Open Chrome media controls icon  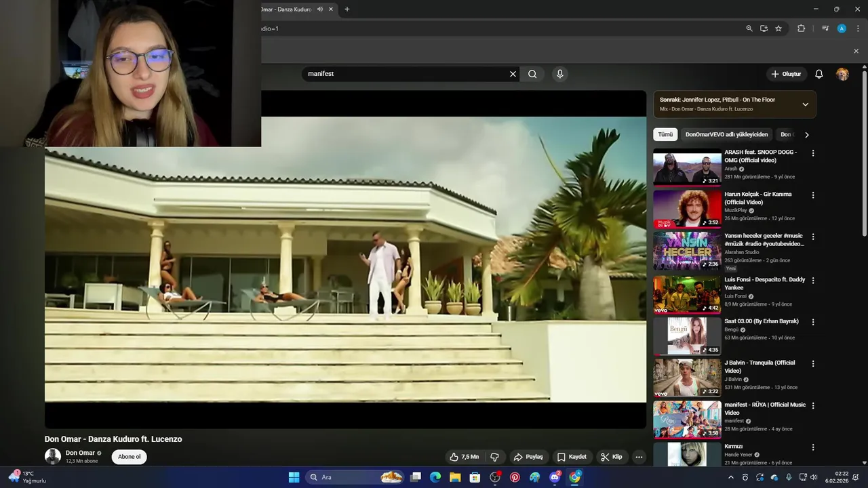coord(825,28)
